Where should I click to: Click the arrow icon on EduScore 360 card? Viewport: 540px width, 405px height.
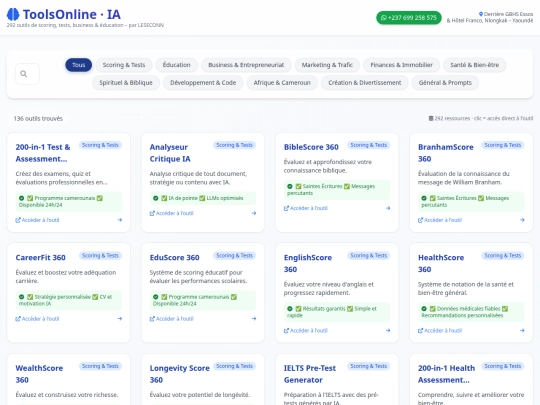[254, 319]
